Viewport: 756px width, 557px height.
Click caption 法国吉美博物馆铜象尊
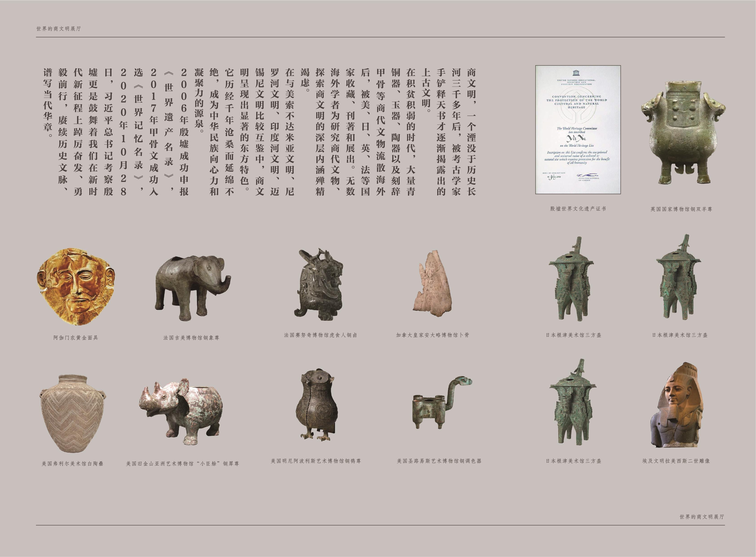coord(191,338)
